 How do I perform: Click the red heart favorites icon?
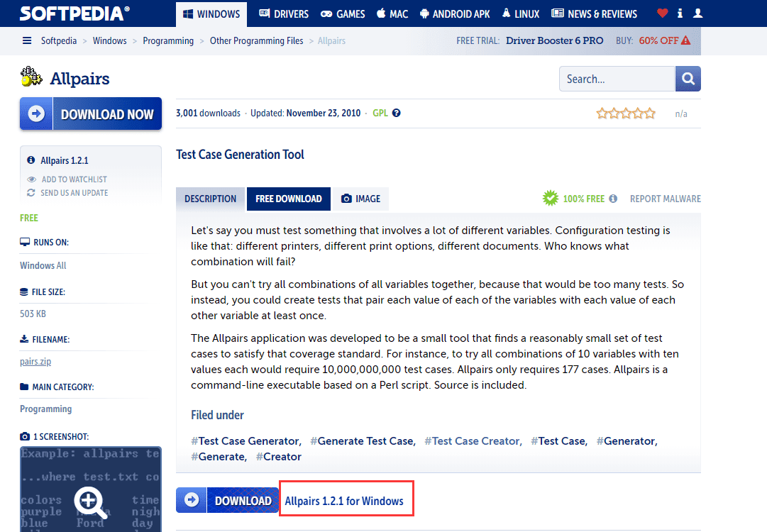[x=662, y=13]
